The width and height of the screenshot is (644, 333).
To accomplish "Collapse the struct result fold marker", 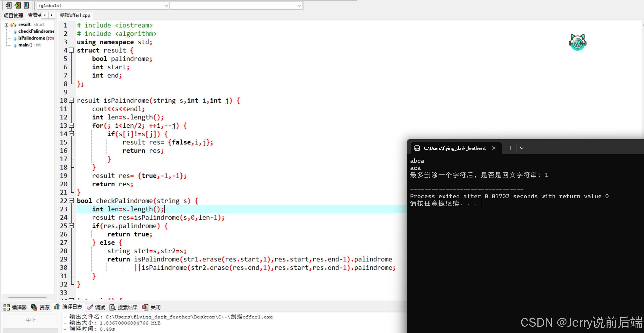I will tap(72, 50).
